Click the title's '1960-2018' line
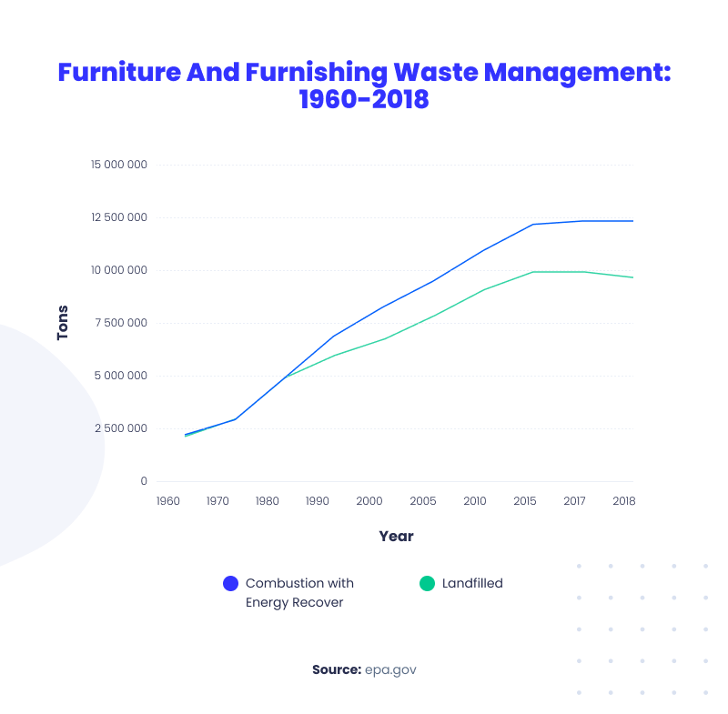 point(364,99)
